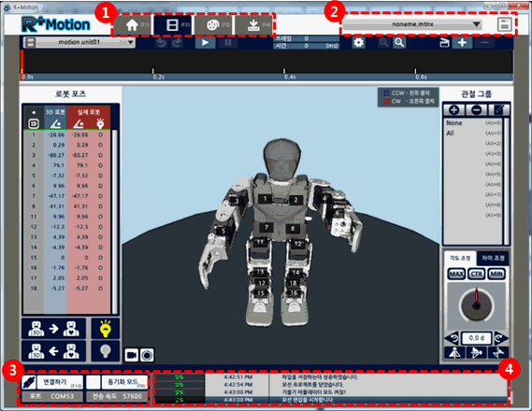Click the real robot angle column icon
This screenshot has height=411, width=532.
tap(78, 124)
